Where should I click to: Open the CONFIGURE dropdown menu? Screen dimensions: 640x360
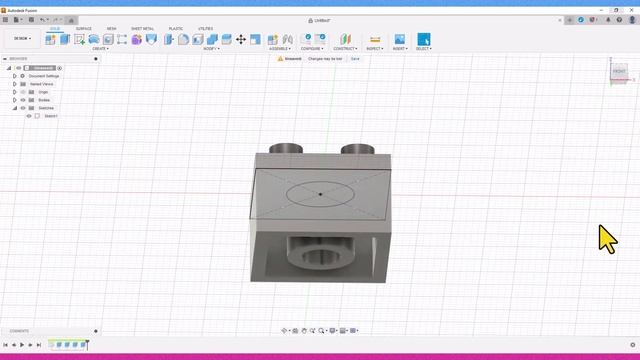point(312,49)
